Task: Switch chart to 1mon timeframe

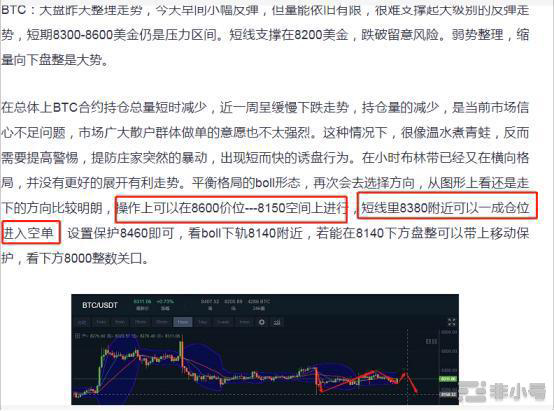Action: pyautogui.click(x=244, y=322)
